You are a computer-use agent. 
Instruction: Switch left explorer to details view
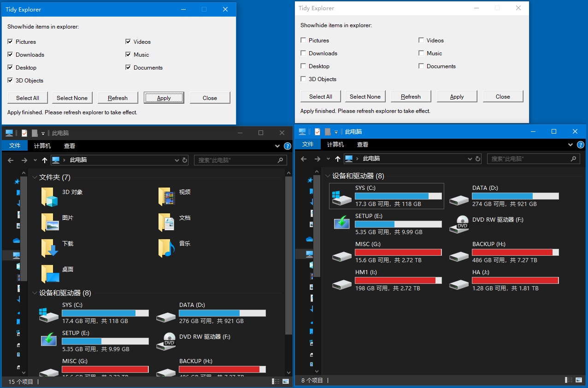[x=276, y=382]
